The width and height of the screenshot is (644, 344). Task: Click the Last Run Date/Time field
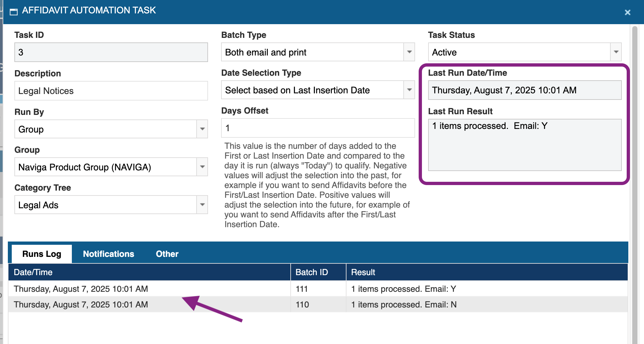tap(524, 90)
